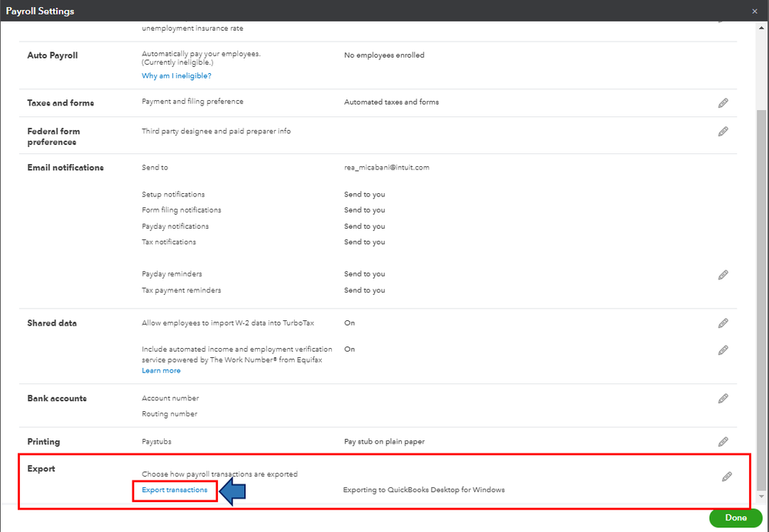Open the 'Why am I ineligible?' link

pyautogui.click(x=176, y=76)
